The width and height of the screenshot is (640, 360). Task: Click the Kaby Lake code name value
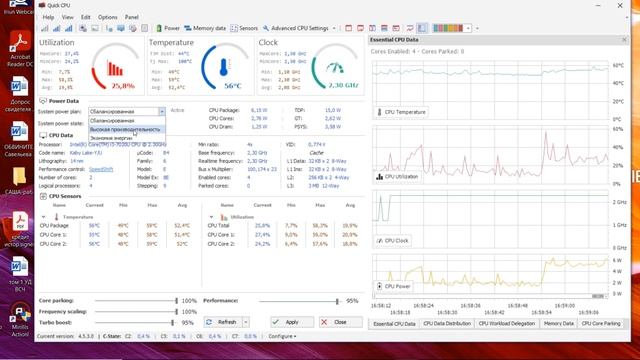point(86,153)
